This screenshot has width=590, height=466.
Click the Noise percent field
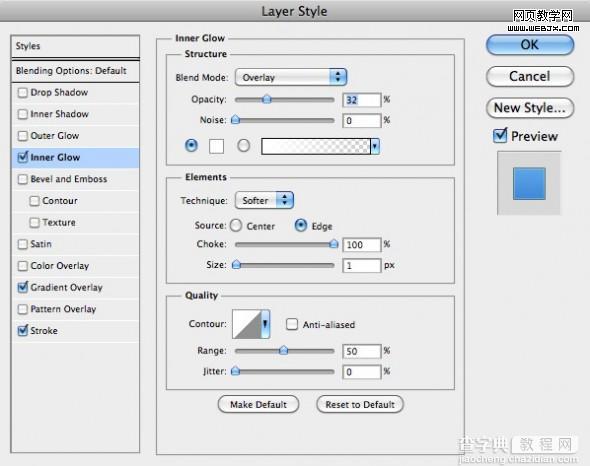click(x=362, y=121)
